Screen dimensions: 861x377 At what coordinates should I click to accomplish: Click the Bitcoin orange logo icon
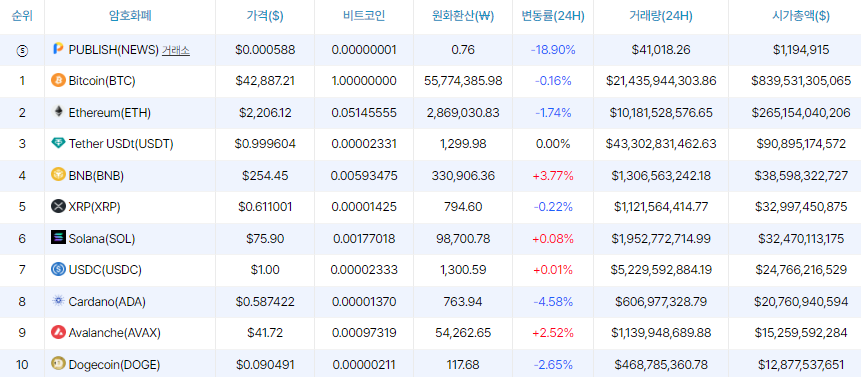(58, 81)
